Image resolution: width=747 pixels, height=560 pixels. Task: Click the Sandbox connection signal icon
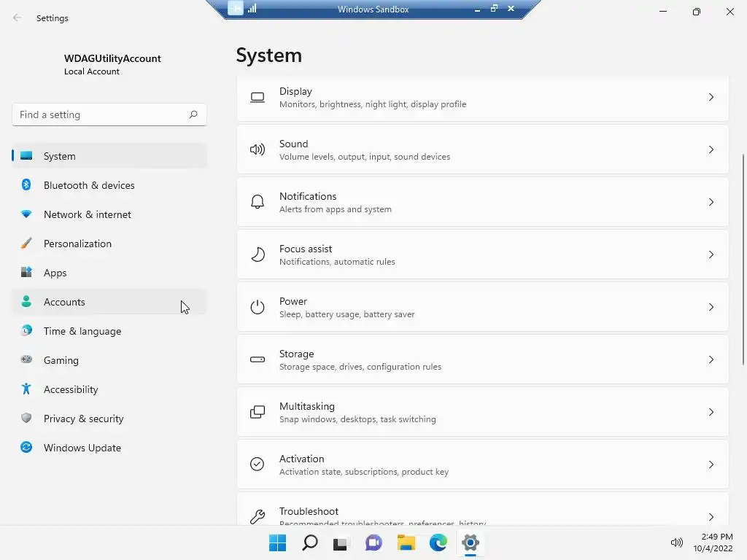(252, 8)
